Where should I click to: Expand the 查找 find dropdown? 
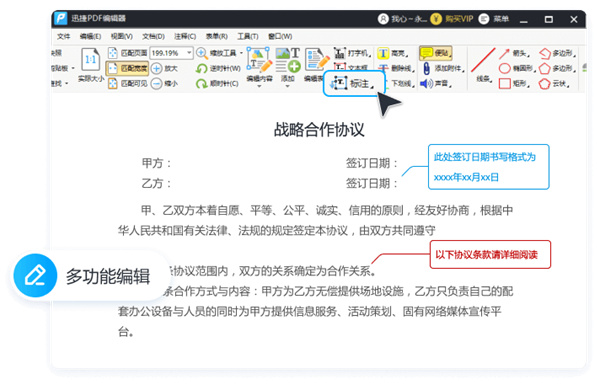tap(67, 83)
